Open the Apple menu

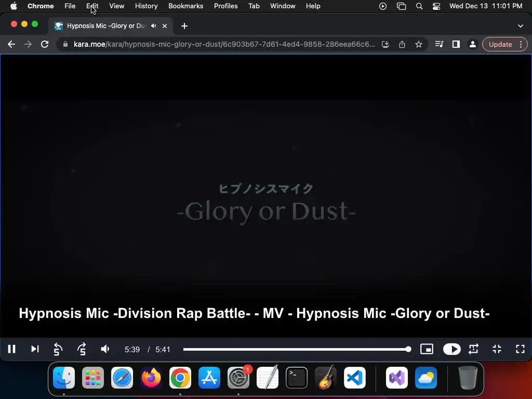14,6
